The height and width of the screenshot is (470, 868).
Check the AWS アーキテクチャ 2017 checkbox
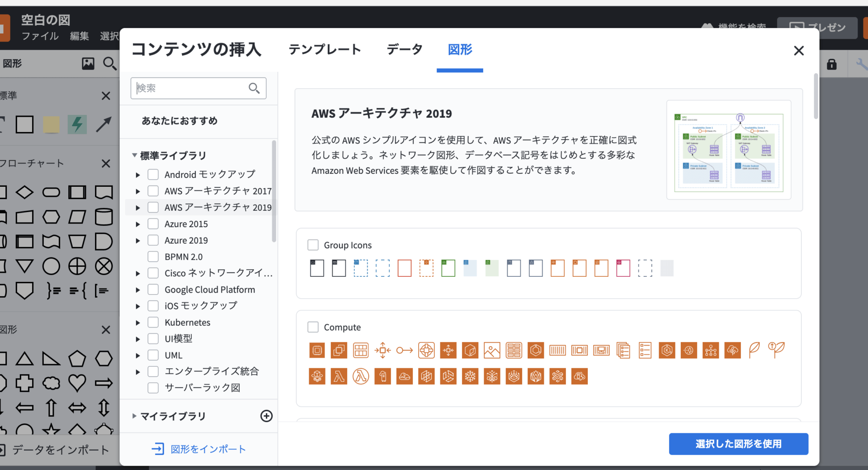(x=153, y=191)
